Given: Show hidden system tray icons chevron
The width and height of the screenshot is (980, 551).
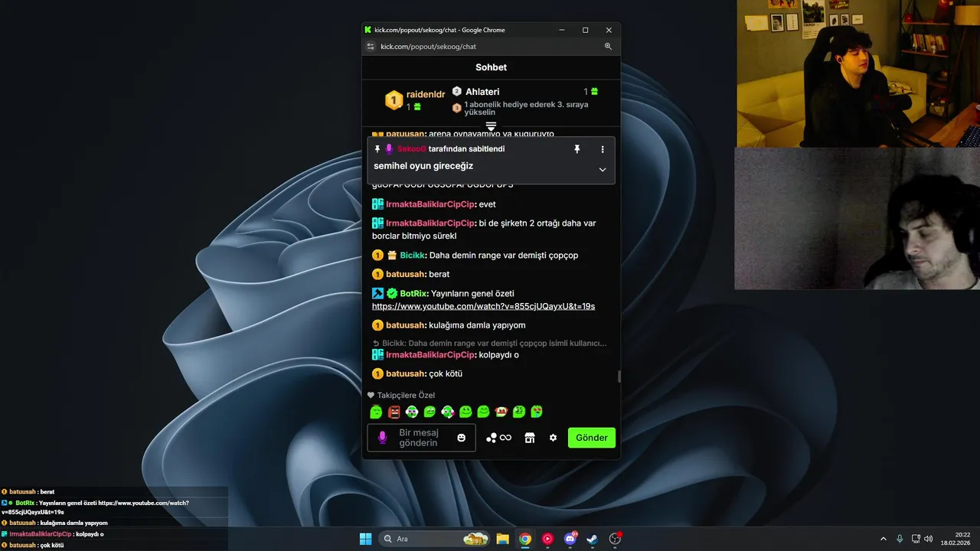Looking at the screenshot, I should click(884, 539).
